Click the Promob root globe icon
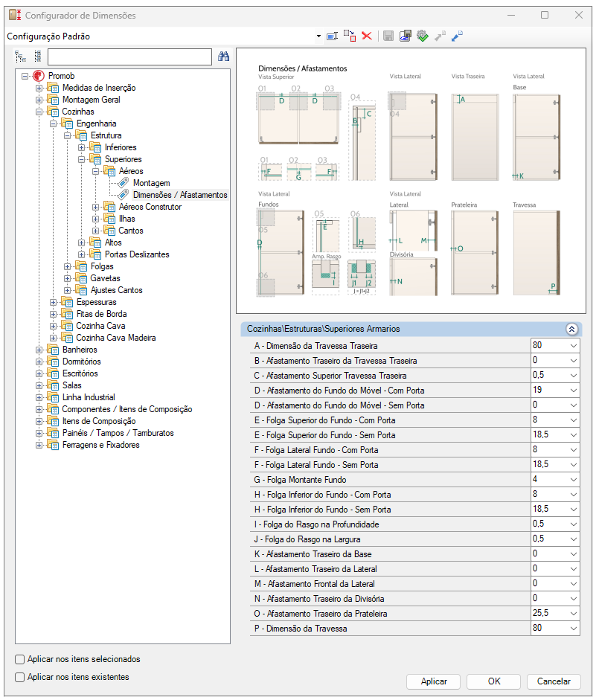599x700 pixels. [39, 76]
